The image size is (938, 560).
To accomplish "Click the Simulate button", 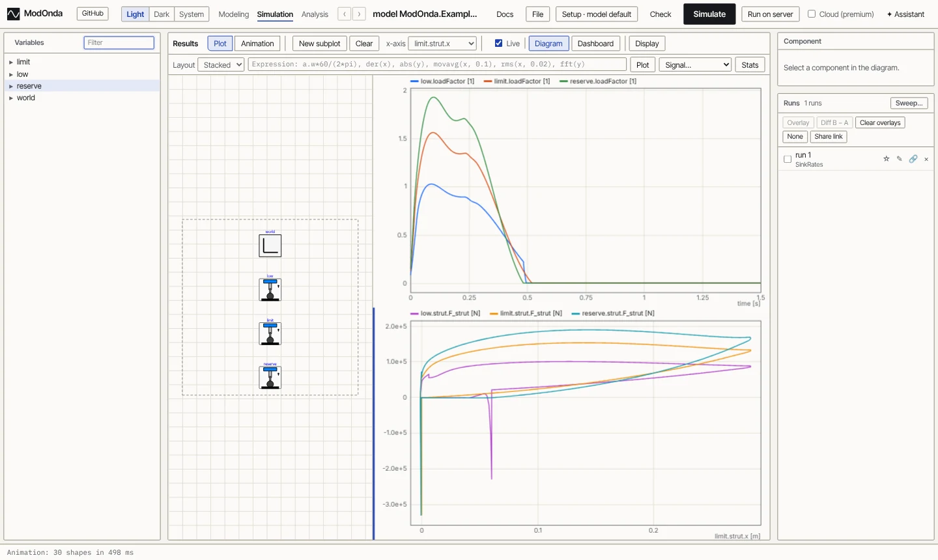I will click(x=709, y=14).
